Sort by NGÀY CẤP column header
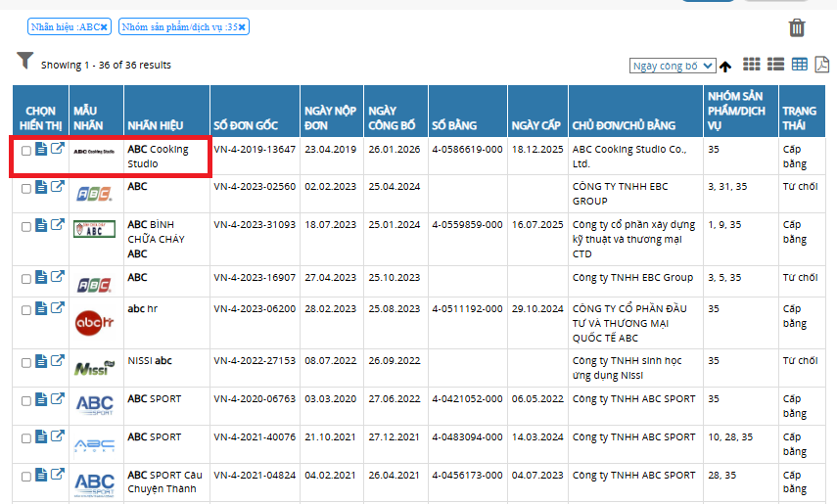837x504 pixels. click(x=535, y=126)
